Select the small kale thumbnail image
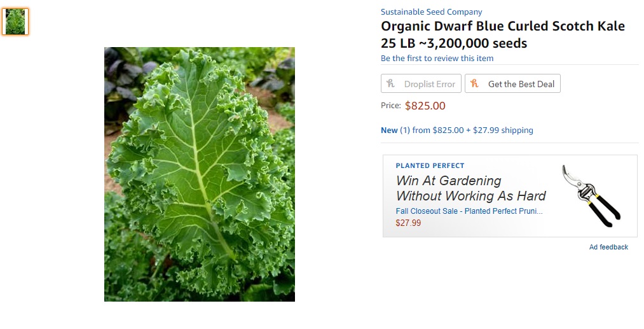The height and width of the screenshot is (329, 644). tap(15, 22)
